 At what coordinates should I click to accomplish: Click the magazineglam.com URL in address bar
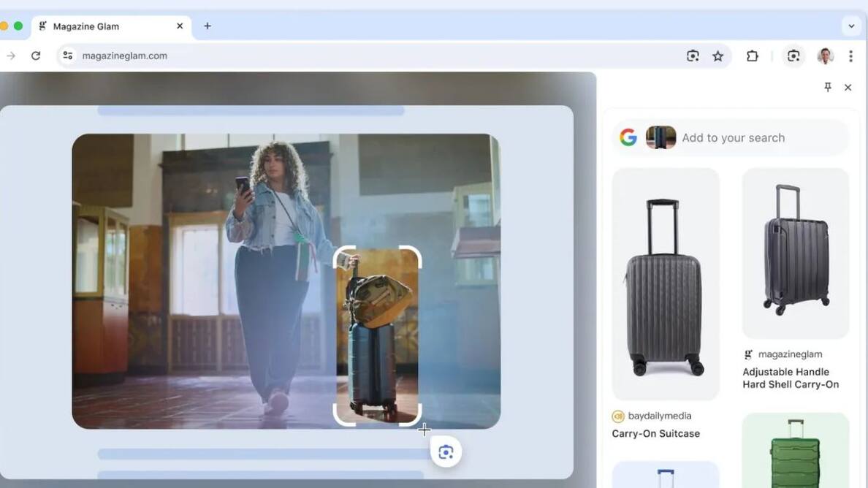[125, 56]
